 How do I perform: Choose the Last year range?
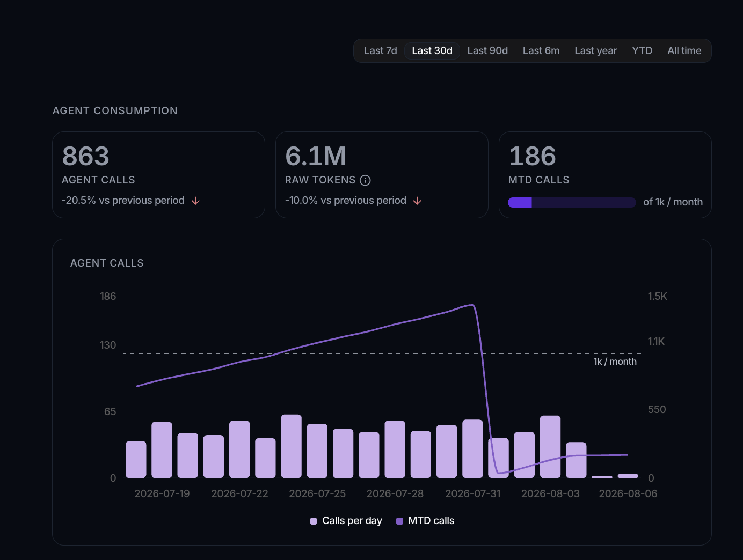tap(595, 50)
